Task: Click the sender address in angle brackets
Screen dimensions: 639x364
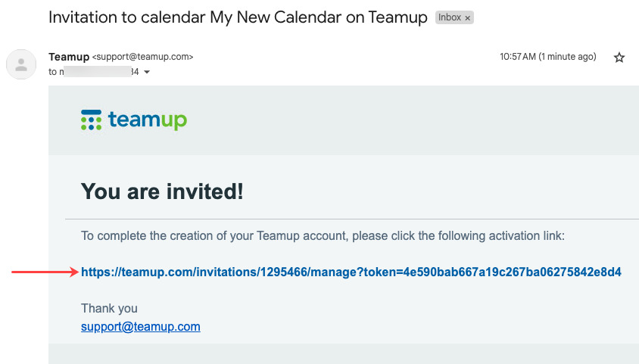Action: (143, 57)
